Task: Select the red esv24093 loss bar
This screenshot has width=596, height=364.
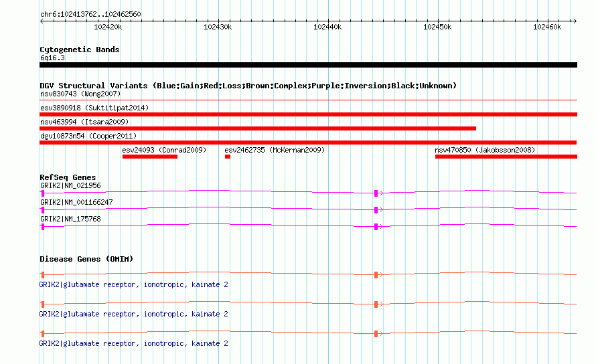Action: (150, 157)
